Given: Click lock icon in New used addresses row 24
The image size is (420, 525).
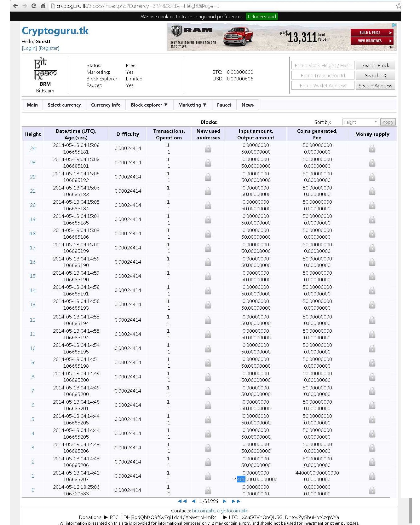Looking at the screenshot, I should click(x=208, y=149).
